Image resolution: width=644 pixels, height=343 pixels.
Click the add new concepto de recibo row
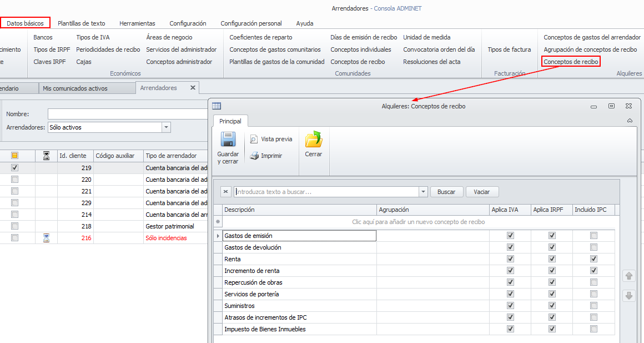[x=419, y=222]
